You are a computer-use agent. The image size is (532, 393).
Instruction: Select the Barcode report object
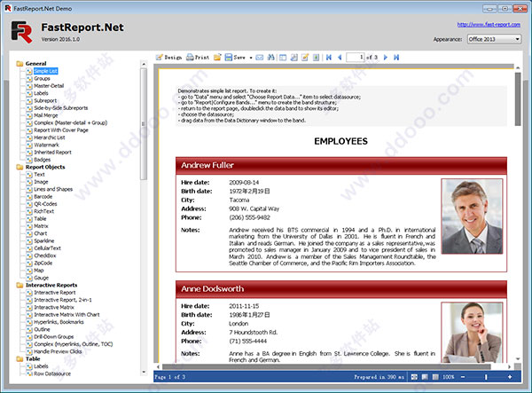(x=43, y=197)
